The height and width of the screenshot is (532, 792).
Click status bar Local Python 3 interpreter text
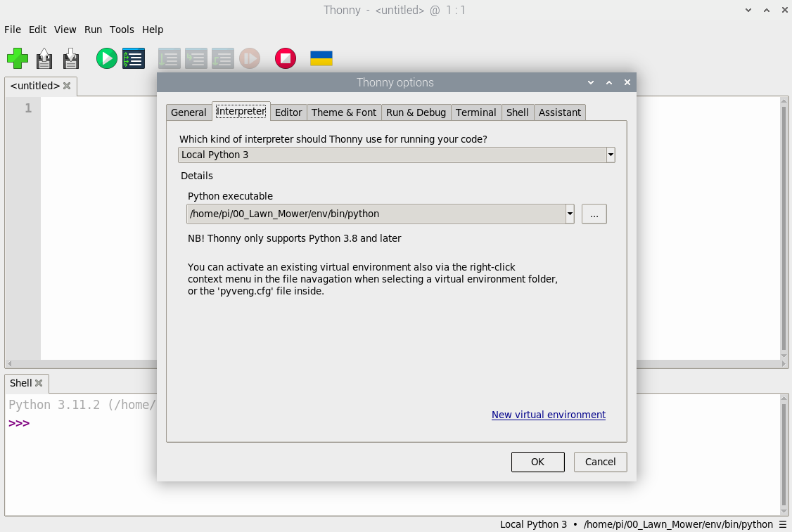[533, 524]
